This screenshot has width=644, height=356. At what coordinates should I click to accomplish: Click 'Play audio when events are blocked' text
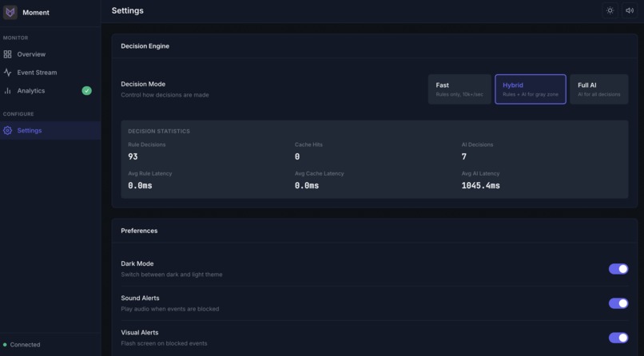(170, 309)
